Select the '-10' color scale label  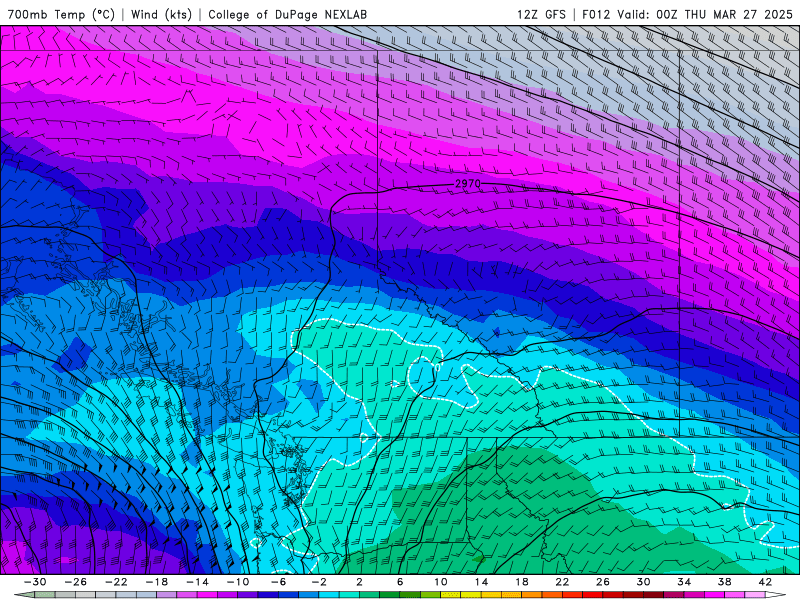pyautogui.click(x=238, y=582)
